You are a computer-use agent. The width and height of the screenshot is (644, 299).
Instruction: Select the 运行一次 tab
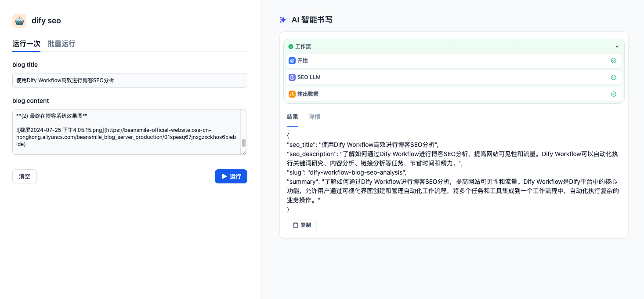tap(26, 44)
